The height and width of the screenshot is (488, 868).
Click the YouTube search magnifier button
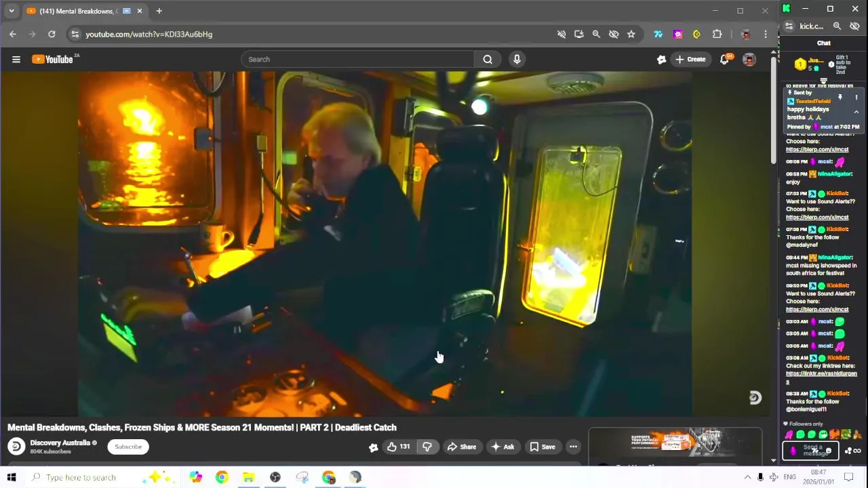488,60
